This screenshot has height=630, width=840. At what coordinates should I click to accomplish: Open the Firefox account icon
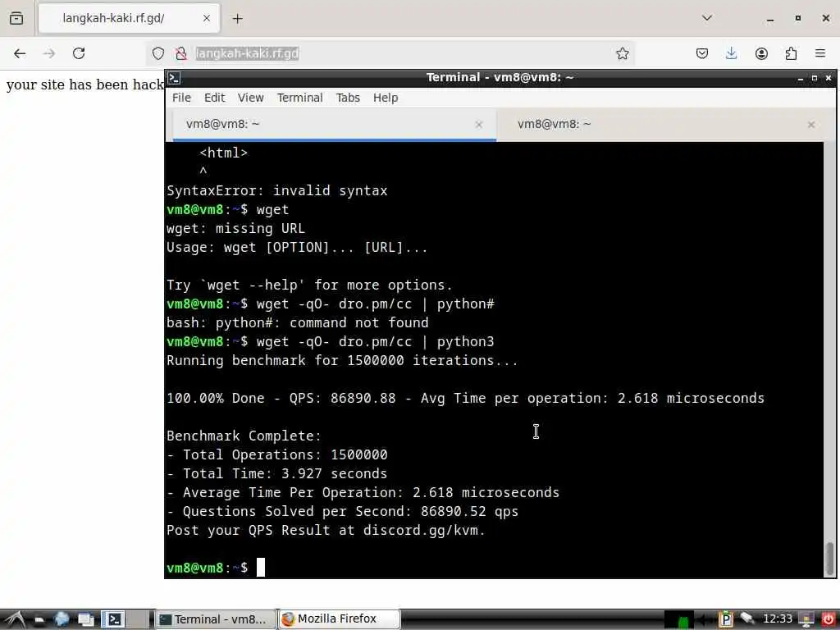tap(761, 53)
